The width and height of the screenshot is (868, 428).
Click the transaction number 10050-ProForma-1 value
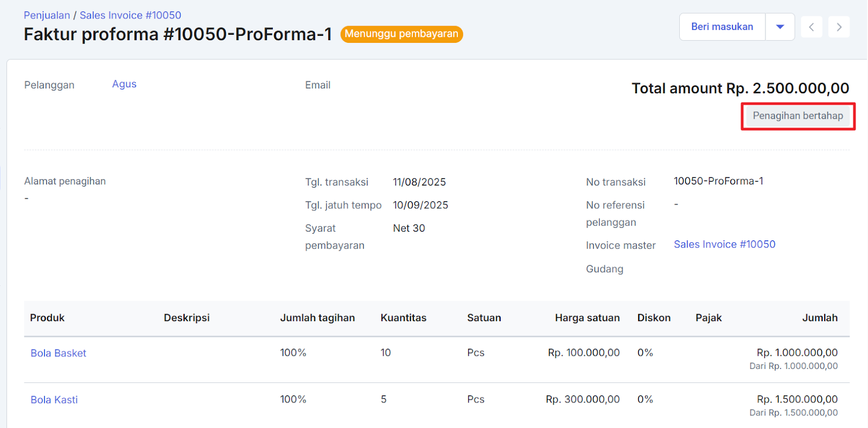point(718,181)
